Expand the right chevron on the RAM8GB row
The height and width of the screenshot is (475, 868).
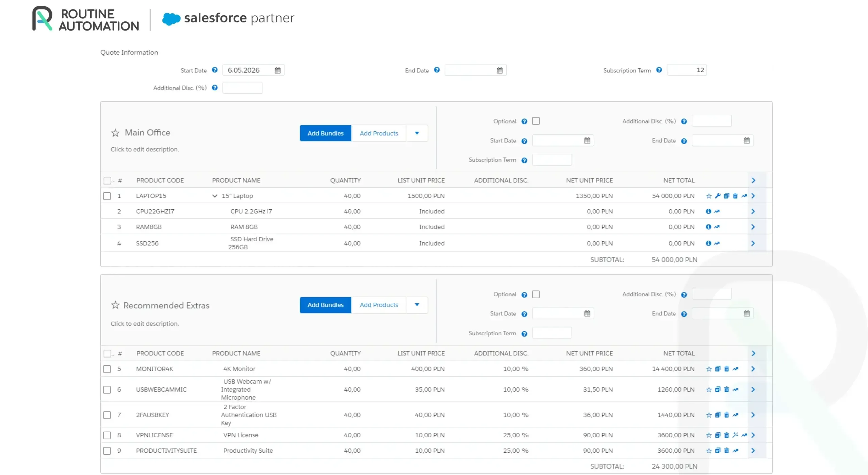(x=753, y=227)
